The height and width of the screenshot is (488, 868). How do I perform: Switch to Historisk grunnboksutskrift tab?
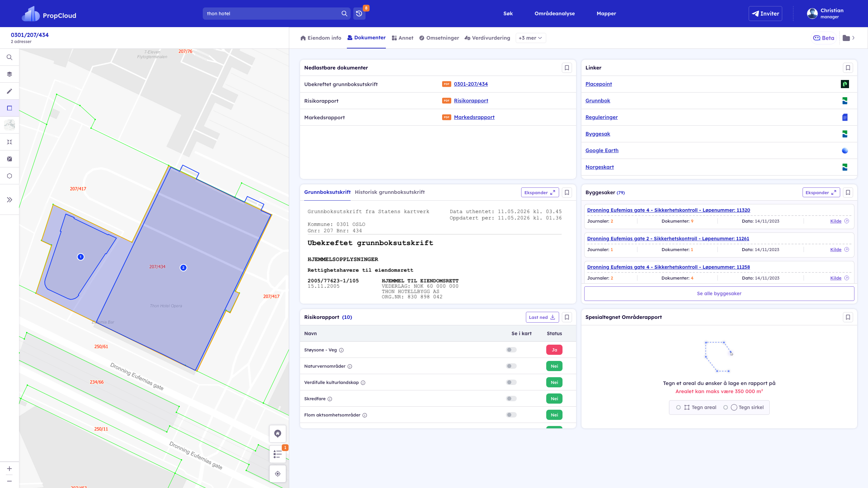(390, 192)
